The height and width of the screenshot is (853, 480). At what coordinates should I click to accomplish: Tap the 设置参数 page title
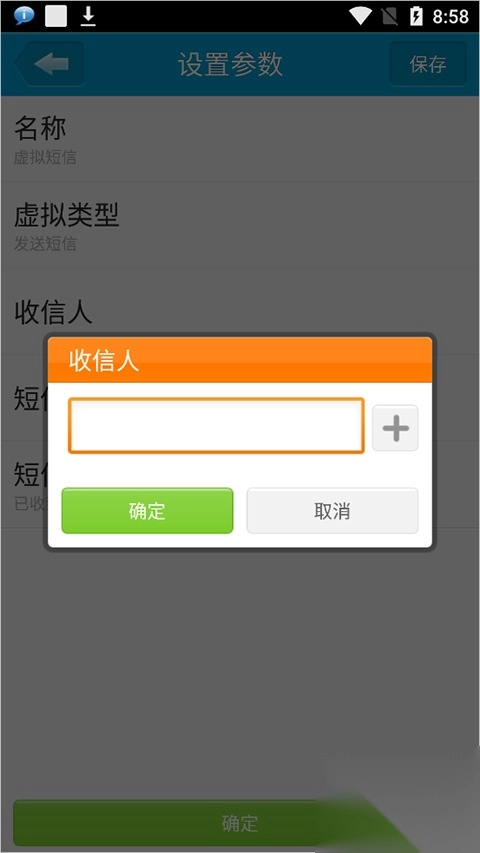click(x=231, y=64)
